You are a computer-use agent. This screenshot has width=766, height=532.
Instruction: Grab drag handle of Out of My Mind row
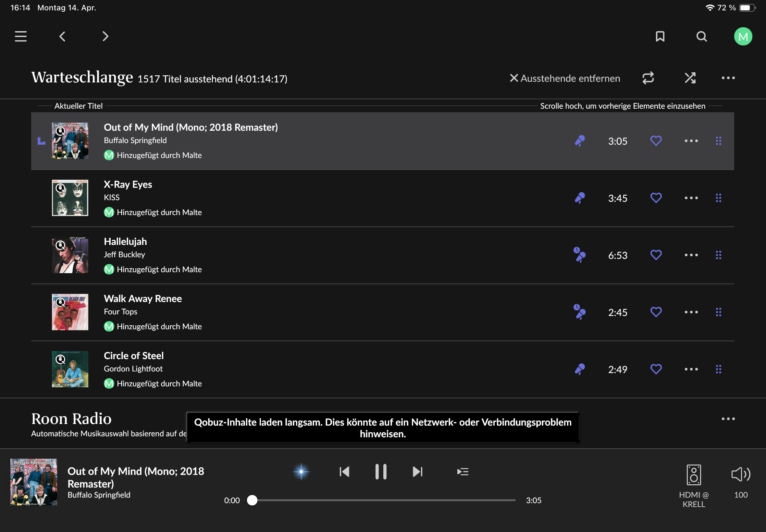(718, 141)
